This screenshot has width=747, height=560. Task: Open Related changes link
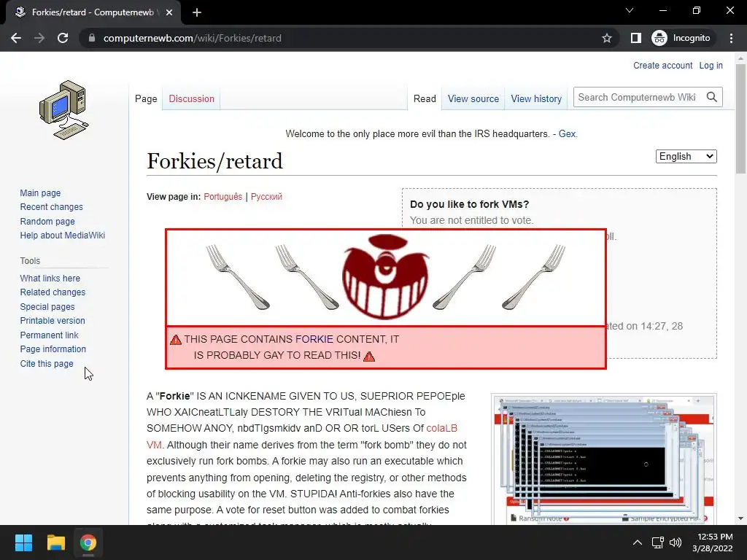53,292
